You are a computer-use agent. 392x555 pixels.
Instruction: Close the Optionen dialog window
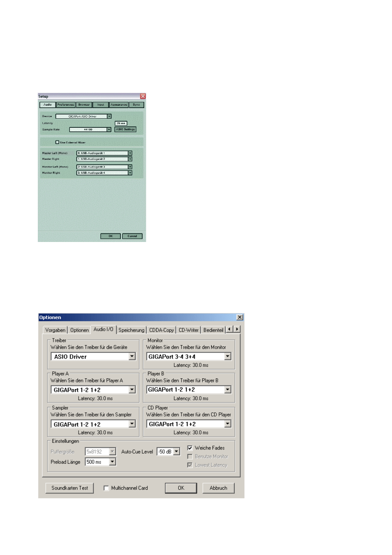coord(240,317)
